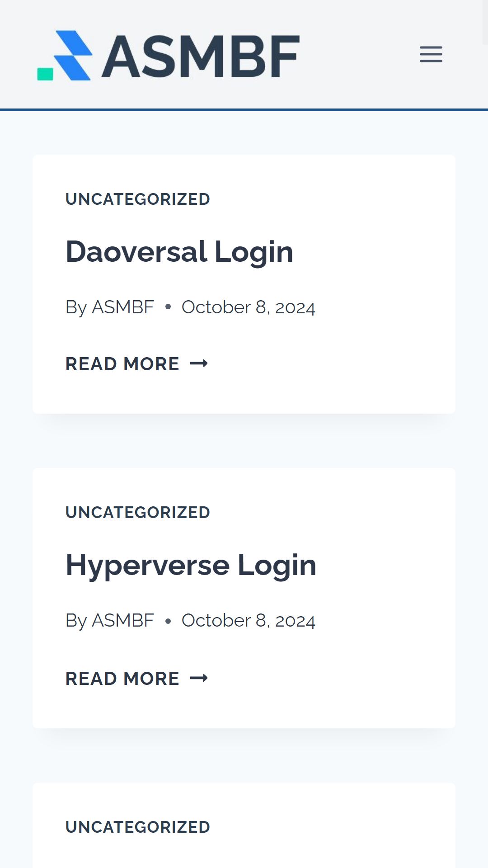Click the page scrollbar at top right

pyautogui.click(x=485, y=23)
